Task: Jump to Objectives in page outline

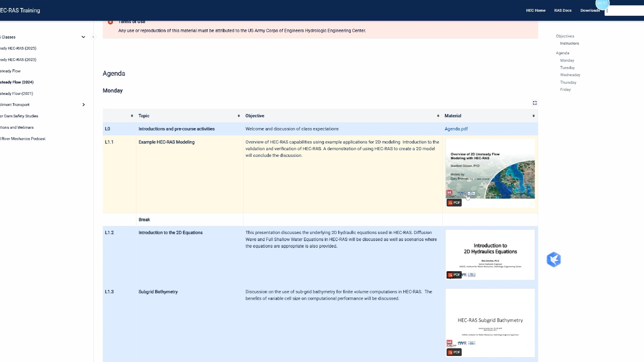Action: click(565, 36)
